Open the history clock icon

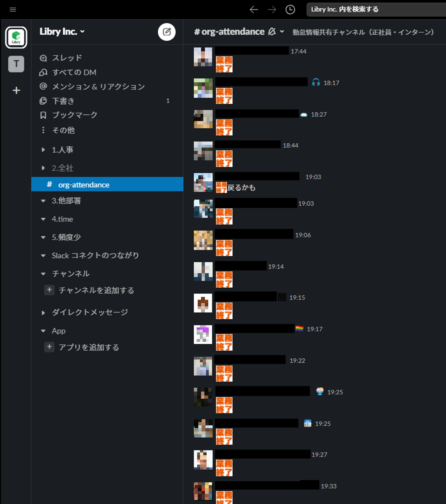[290, 10]
